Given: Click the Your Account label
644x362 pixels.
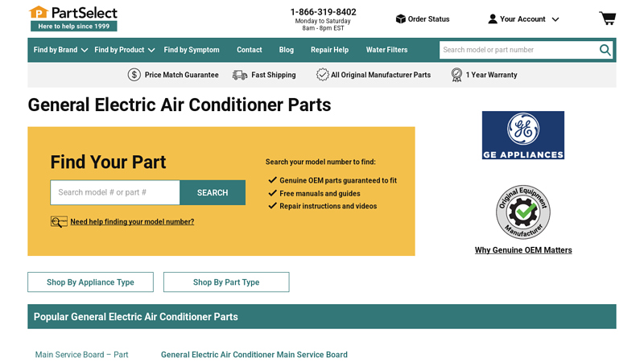Looking at the screenshot, I should [522, 19].
